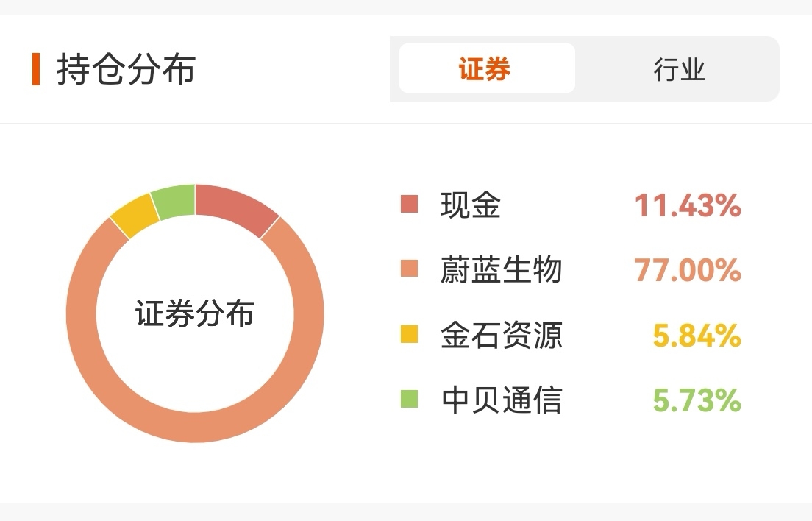Select the 金石资源 legend label

click(502, 335)
